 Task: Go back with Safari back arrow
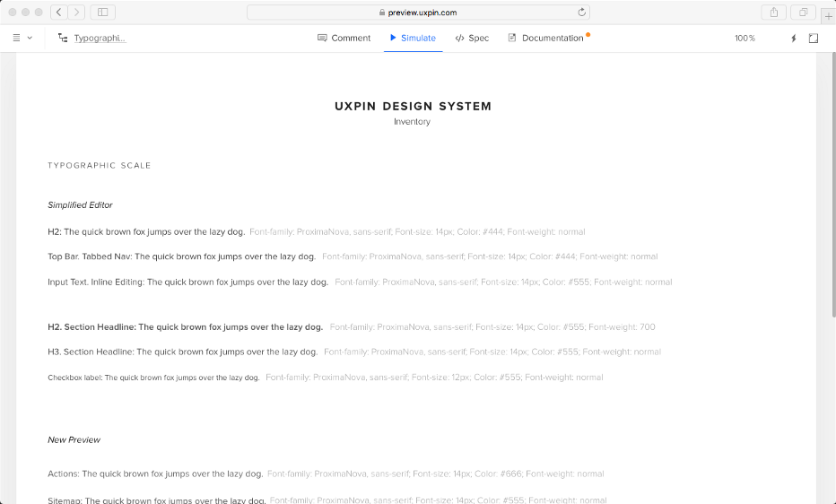point(58,12)
